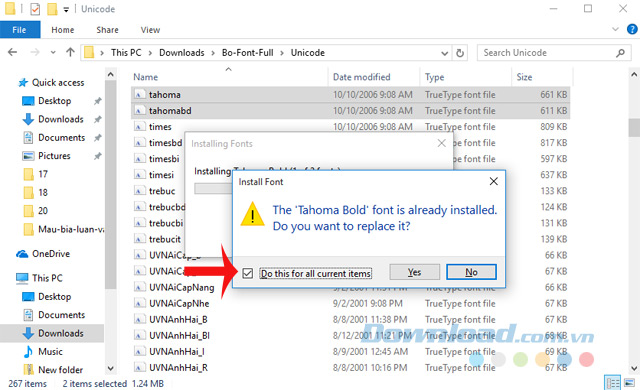Go up one folder level arrow
Screen dimensions: 640x390
[x=70, y=52]
